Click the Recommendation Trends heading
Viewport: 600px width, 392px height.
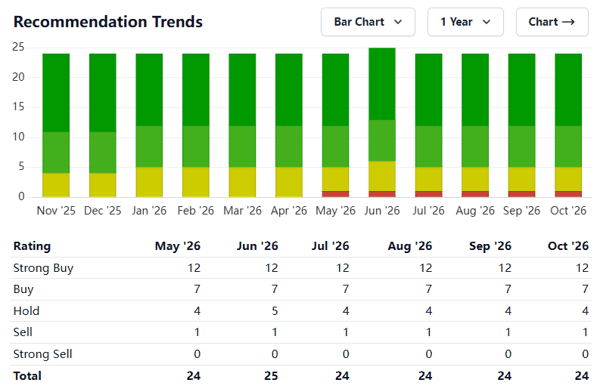click(x=108, y=22)
